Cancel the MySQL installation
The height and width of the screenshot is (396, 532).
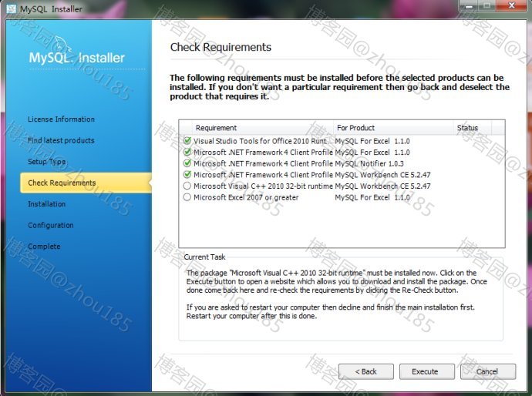(x=488, y=371)
